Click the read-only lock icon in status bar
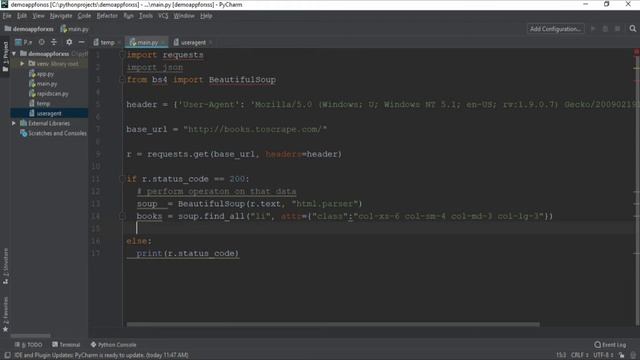The image size is (640, 360). coord(622,355)
